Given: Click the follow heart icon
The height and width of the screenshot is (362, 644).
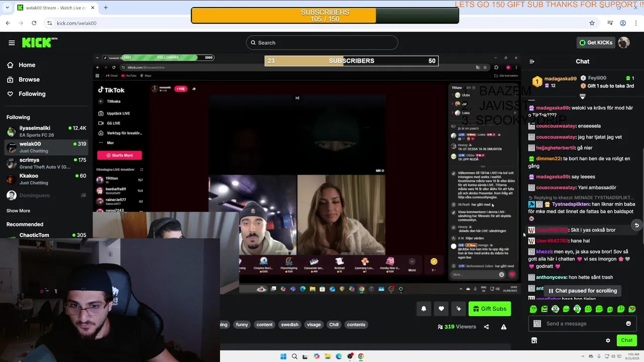Looking at the screenshot, I should pos(441,309).
